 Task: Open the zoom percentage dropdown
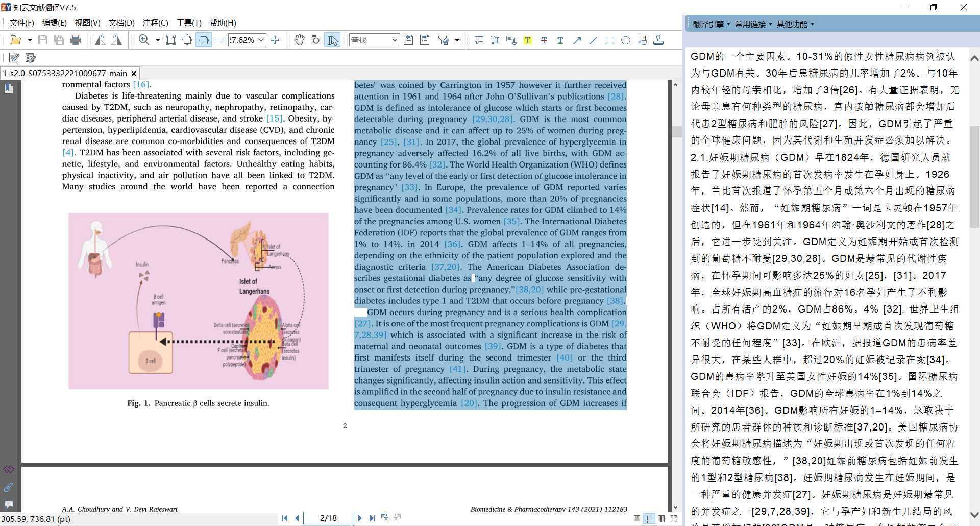pyautogui.click(x=261, y=40)
